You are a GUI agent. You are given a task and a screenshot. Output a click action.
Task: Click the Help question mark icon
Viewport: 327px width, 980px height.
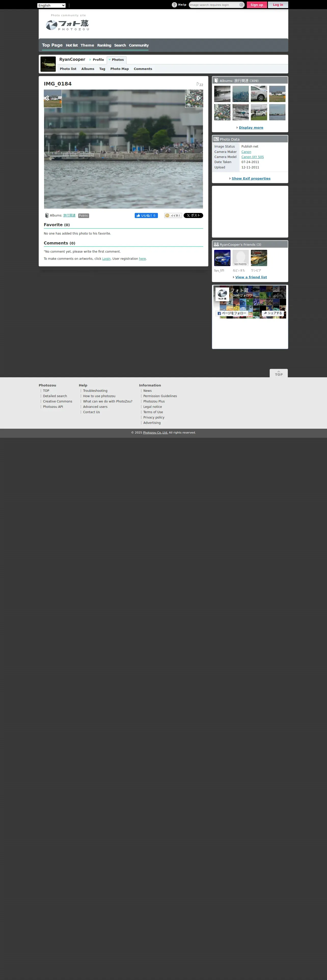pyautogui.click(x=174, y=5)
